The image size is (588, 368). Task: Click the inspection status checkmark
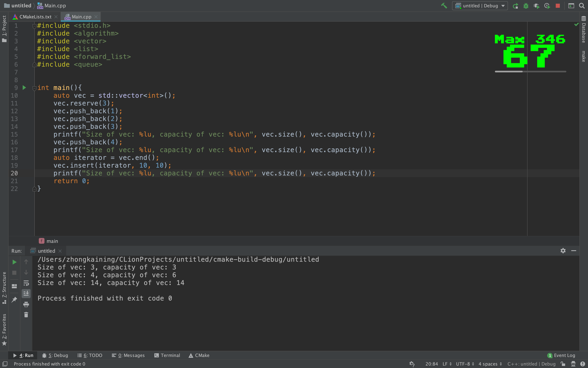[576, 24]
